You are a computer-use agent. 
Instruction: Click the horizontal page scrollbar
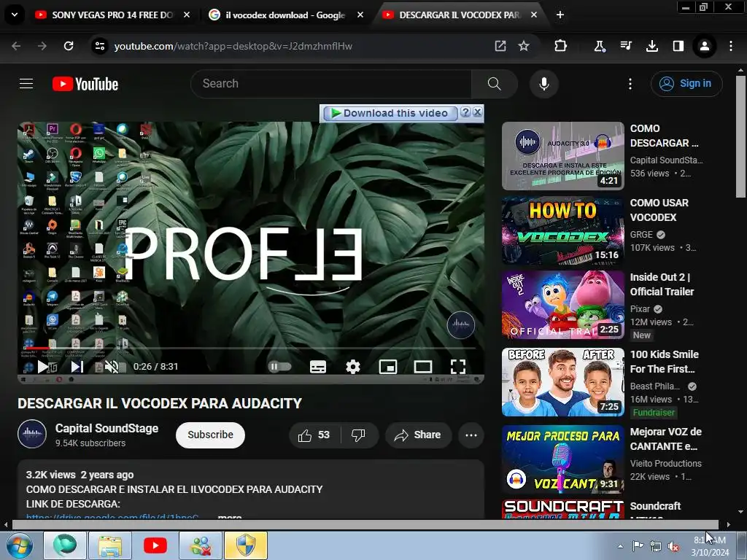tap(365, 524)
